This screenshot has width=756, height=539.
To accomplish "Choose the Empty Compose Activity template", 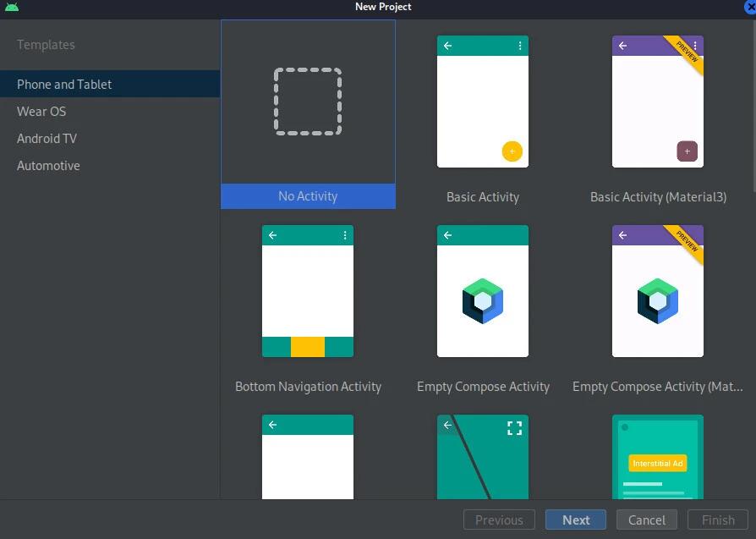I will tap(482, 291).
